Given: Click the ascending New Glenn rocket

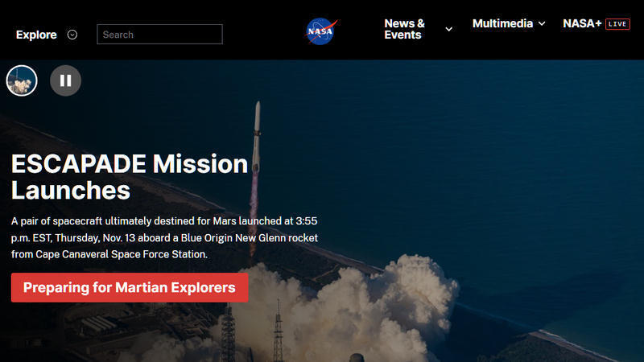Looking at the screenshot, I should click(256, 135).
